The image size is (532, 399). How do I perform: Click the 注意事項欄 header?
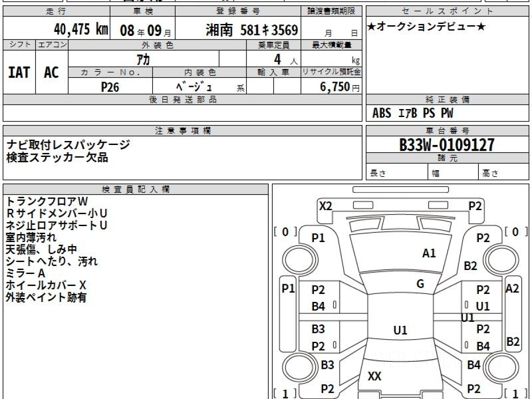click(183, 131)
